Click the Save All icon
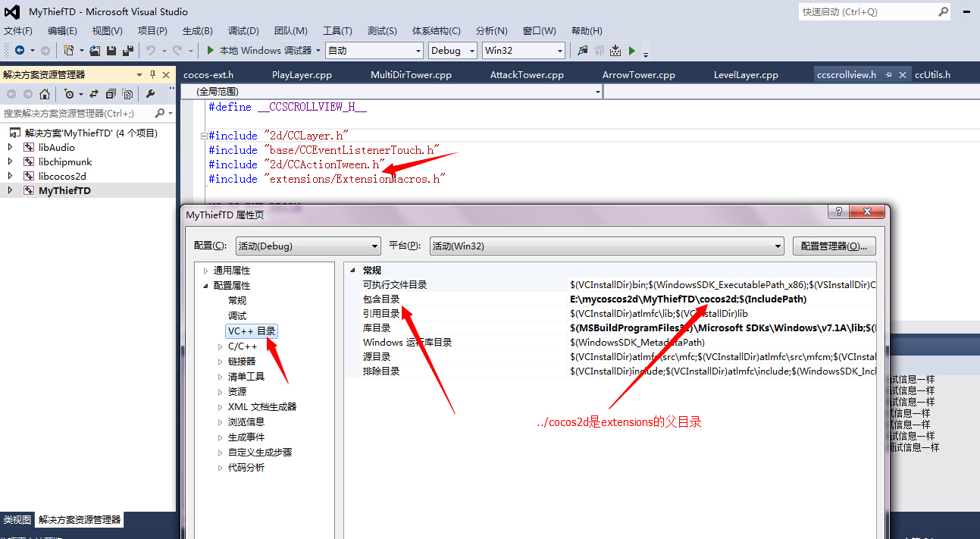 127,50
